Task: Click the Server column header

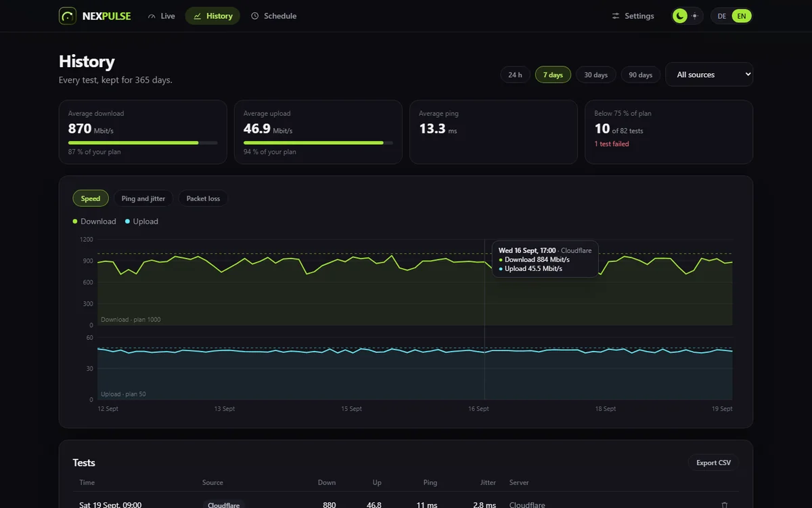Action: 519,483
